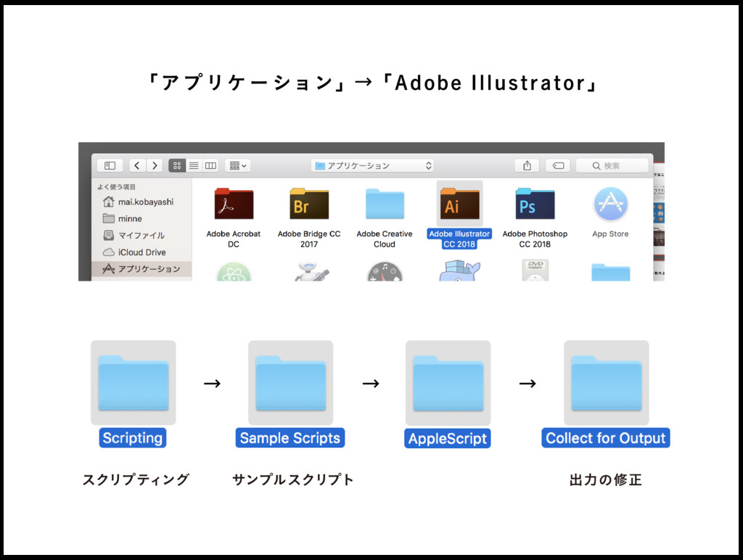Click the よく使う項目 sidebar heading
743x560 pixels.
click(117, 186)
